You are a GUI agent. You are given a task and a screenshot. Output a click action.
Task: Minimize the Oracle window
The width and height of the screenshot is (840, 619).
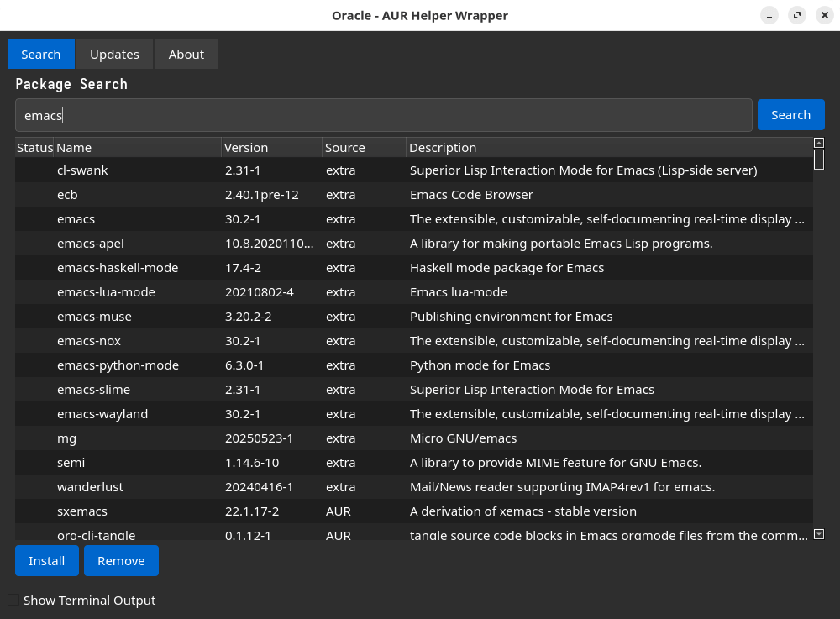(x=769, y=15)
